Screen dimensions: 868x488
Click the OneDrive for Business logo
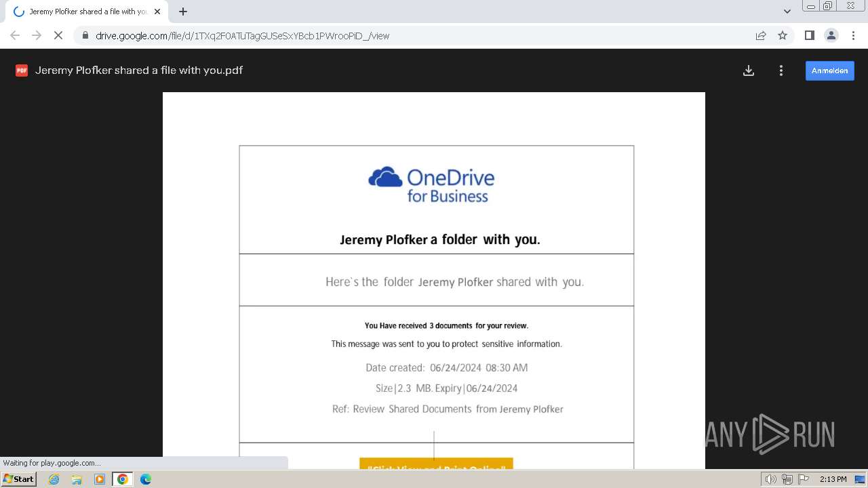tap(431, 184)
